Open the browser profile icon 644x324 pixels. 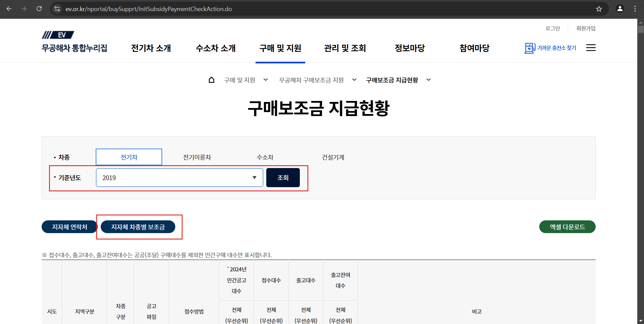tap(620, 9)
